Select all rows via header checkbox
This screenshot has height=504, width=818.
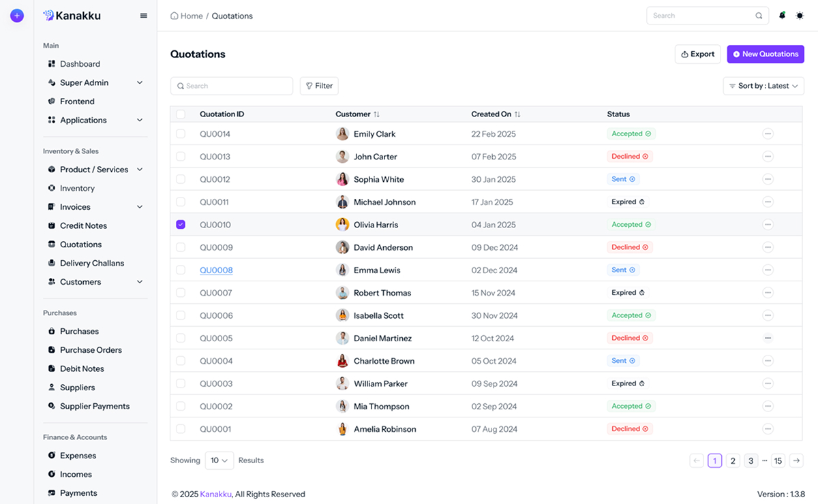[x=181, y=114]
